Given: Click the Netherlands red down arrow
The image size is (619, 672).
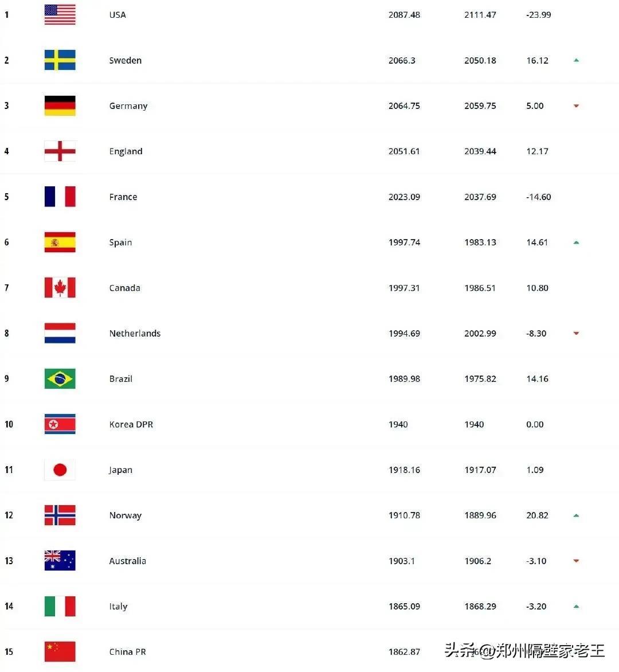Looking at the screenshot, I should pos(576,334).
